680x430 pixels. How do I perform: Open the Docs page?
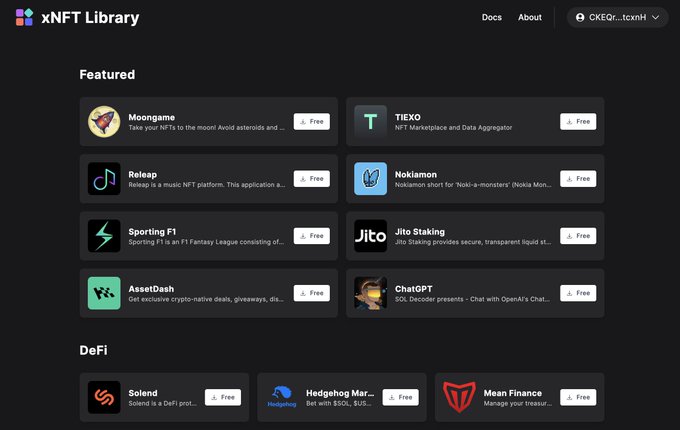492,17
